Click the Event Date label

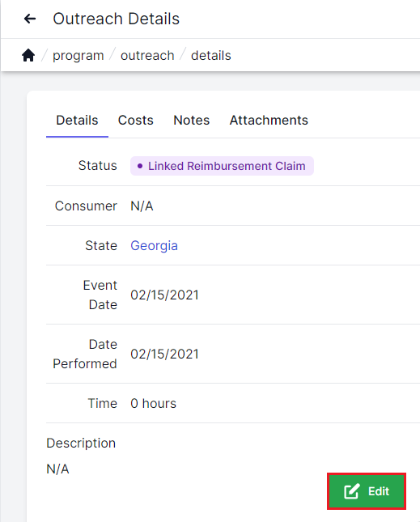coord(100,295)
